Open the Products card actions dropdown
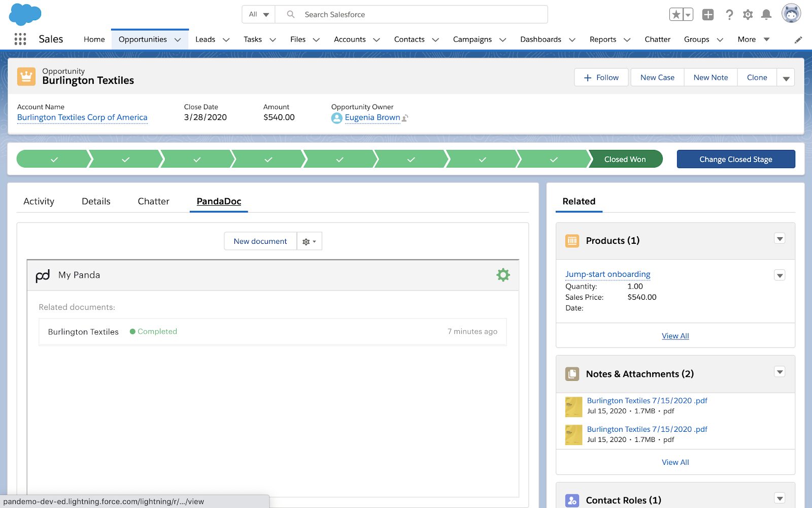 (780, 239)
